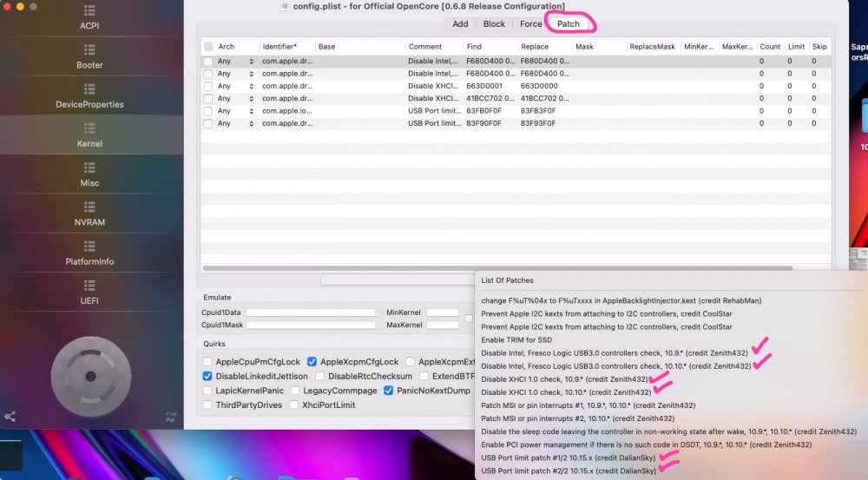Open the DeviceProperties section in sidebar
Viewport: 868px width, 480px height.
[x=89, y=96]
